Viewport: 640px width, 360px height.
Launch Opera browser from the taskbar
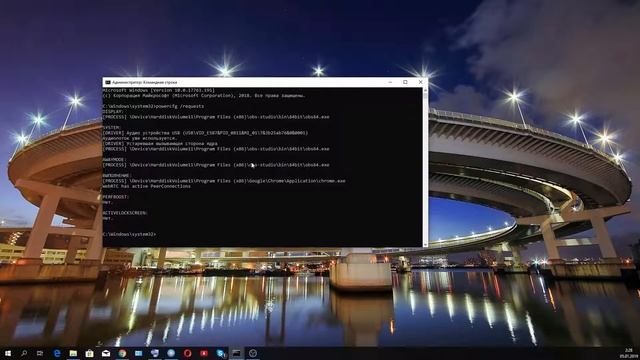(x=187, y=353)
